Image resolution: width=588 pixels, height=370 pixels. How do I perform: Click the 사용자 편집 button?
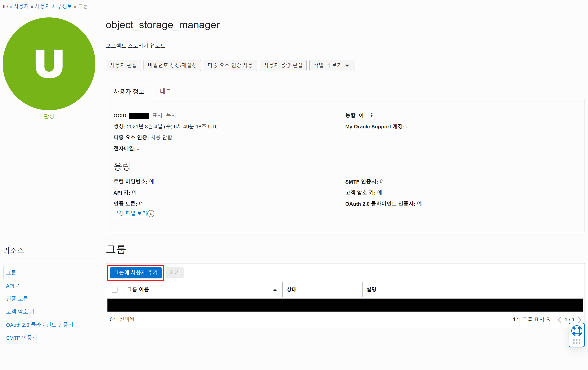pos(123,65)
